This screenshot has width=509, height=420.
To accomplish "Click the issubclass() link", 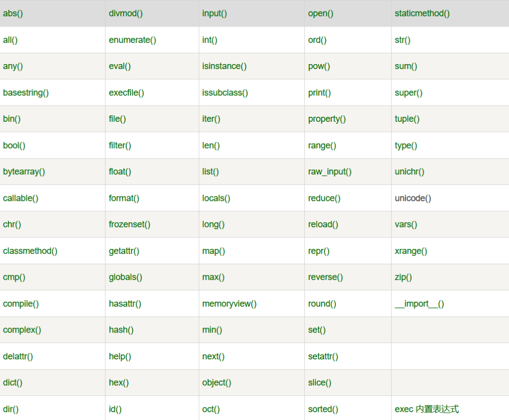I will pyautogui.click(x=225, y=92).
